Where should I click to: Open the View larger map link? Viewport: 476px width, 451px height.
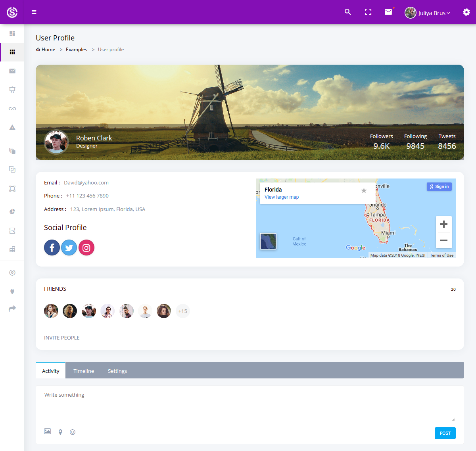(281, 197)
